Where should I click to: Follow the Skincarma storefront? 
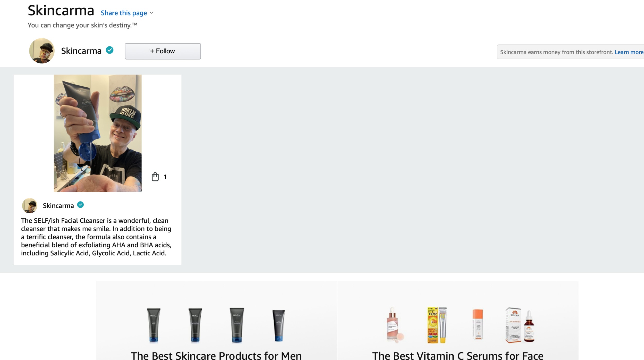(x=163, y=51)
